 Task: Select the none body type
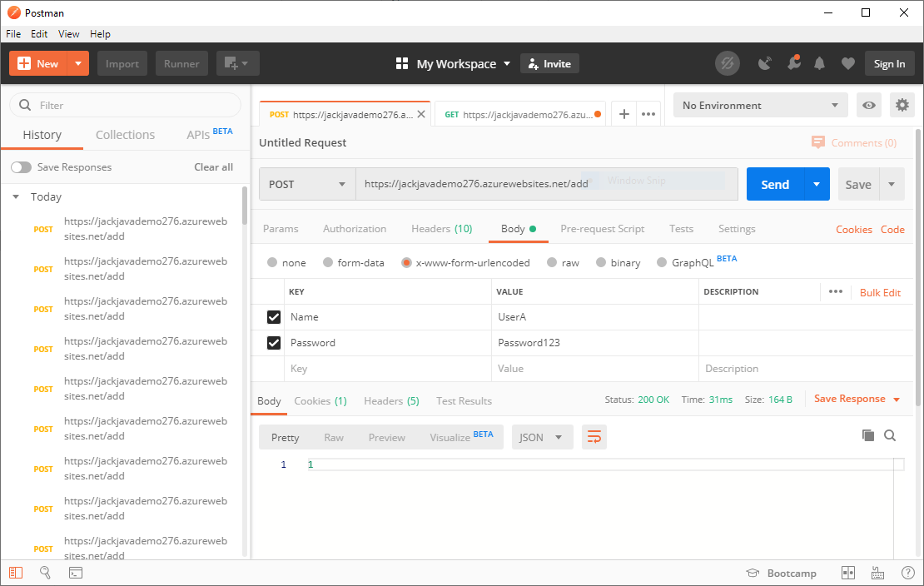271,262
